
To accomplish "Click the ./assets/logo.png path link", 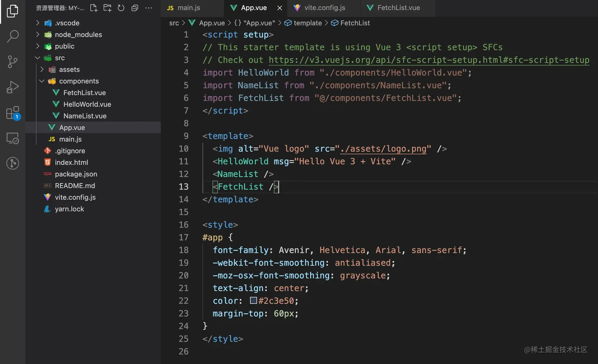I will [383, 149].
